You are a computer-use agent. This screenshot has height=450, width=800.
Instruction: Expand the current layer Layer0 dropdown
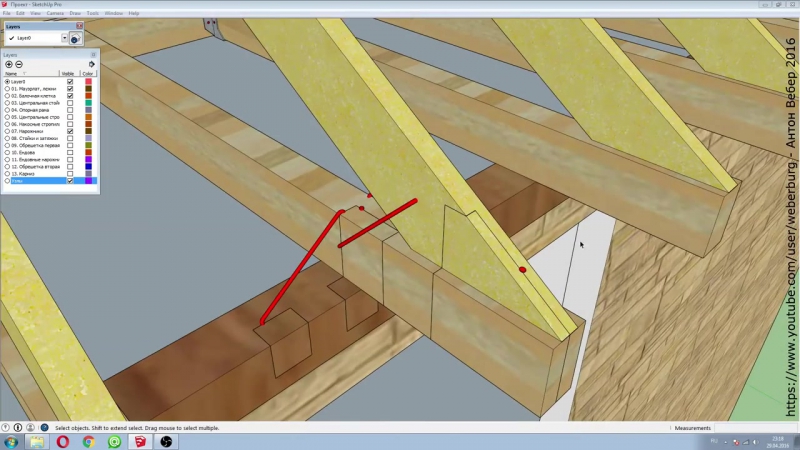coord(65,38)
